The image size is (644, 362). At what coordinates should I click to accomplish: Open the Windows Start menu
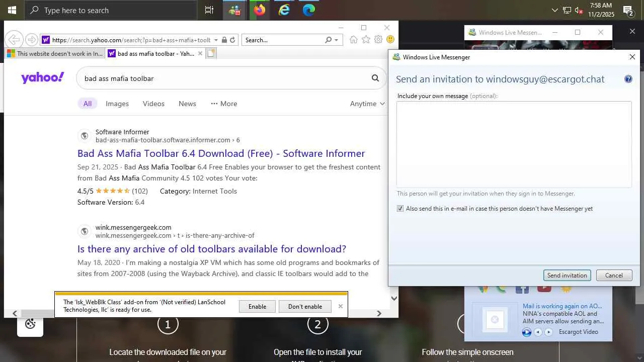(12, 10)
